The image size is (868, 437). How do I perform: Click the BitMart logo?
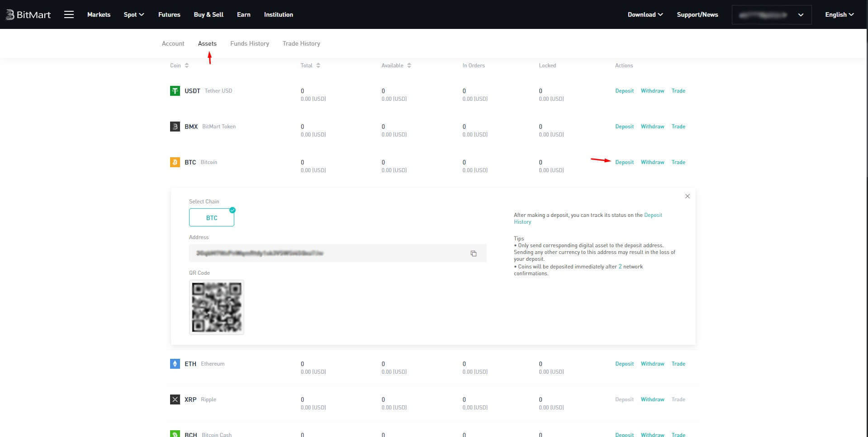click(x=28, y=14)
